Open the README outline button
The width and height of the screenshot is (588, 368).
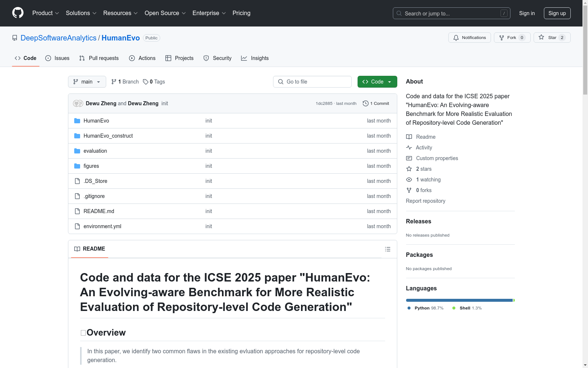pyautogui.click(x=388, y=249)
